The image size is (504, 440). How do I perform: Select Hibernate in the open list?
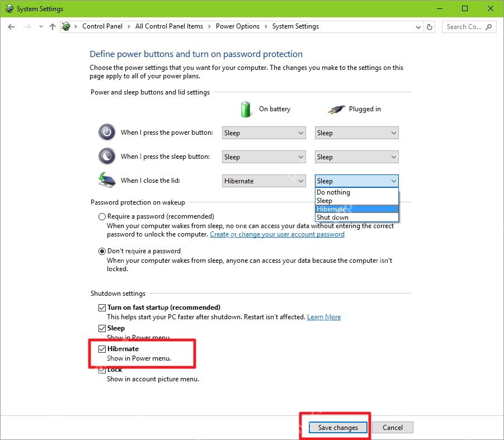(356, 209)
